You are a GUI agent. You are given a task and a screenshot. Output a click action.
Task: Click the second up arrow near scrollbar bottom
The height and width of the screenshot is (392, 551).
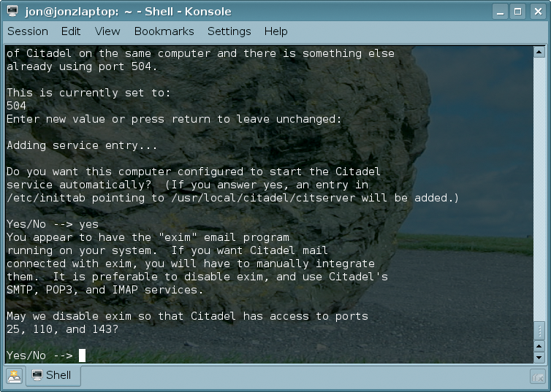click(539, 346)
